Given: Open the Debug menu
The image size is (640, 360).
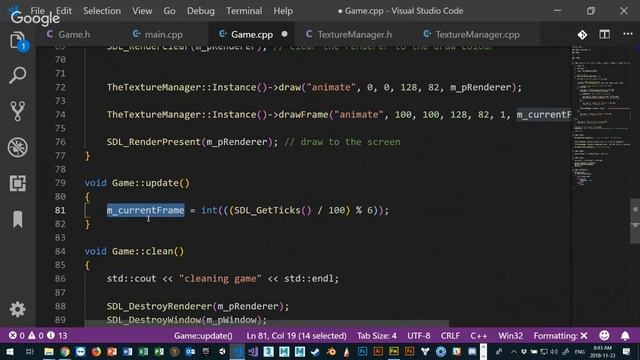Looking at the screenshot, I should tap(201, 11).
